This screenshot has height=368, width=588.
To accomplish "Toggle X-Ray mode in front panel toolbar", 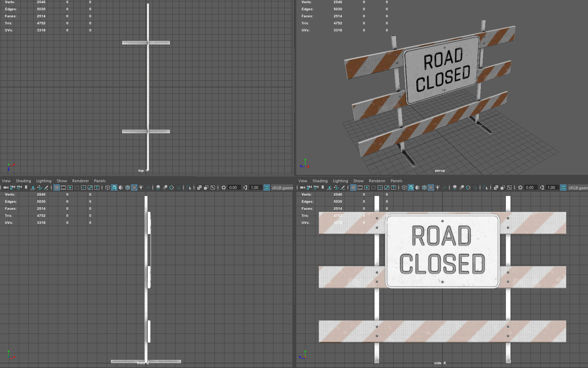I will click(x=199, y=188).
